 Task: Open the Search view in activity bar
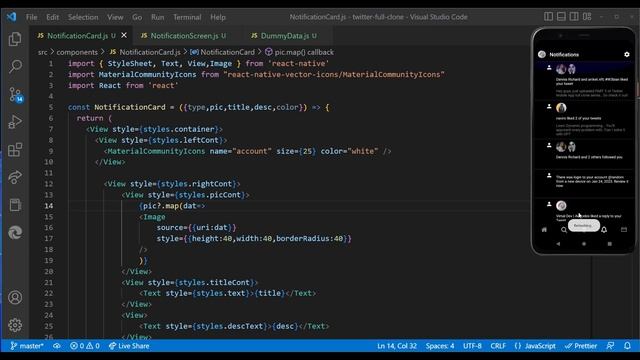[x=15, y=66]
